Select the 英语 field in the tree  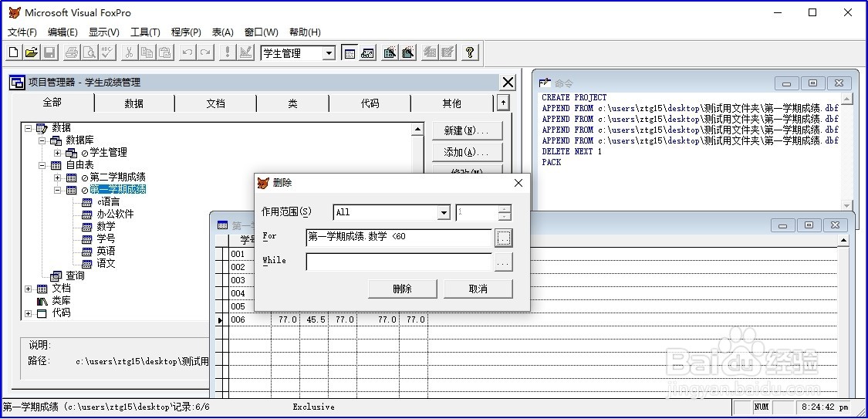click(106, 252)
